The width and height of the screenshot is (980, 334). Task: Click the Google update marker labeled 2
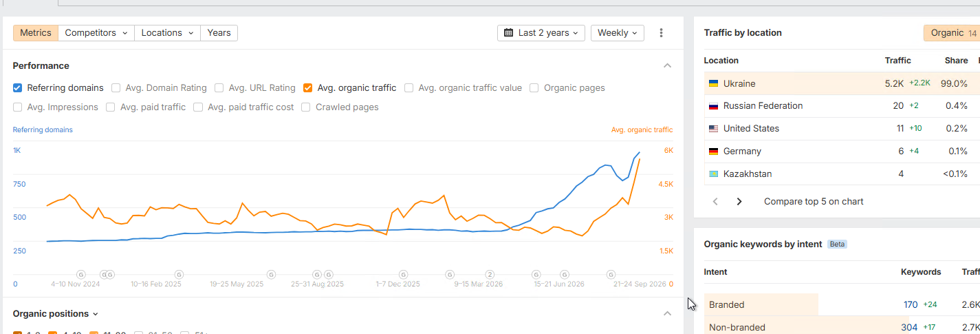(x=490, y=274)
